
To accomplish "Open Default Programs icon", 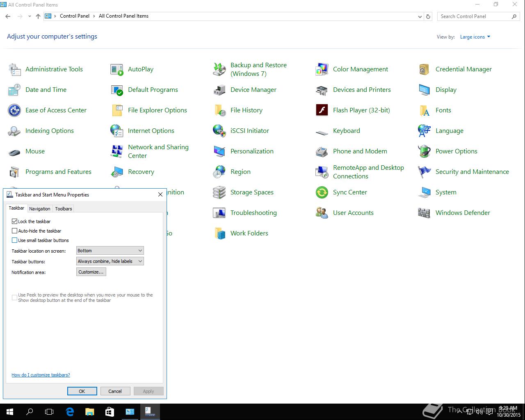I will 117,90.
